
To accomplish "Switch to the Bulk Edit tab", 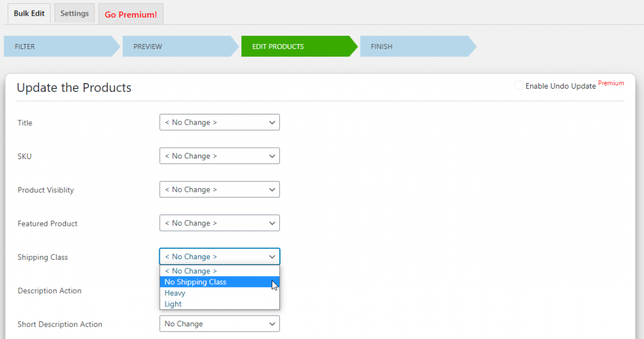I will pyautogui.click(x=29, y=13).
